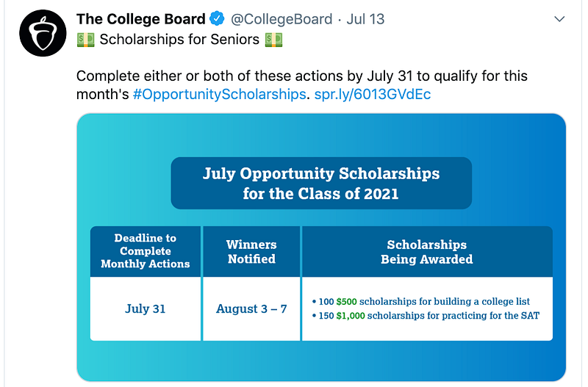This screenshot has height=387, width=588.
Task: Click the $500 college list scholarship line
Action: pyautogui.click(x=420, y=301)
